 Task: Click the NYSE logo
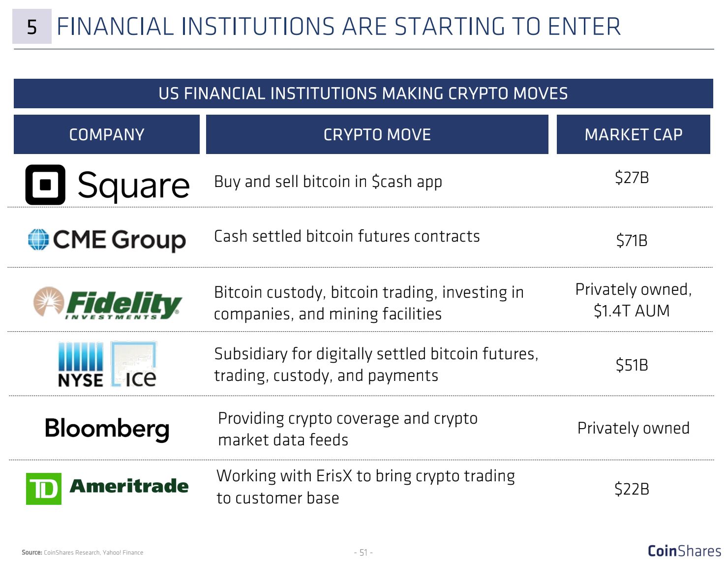pos(81,365)
